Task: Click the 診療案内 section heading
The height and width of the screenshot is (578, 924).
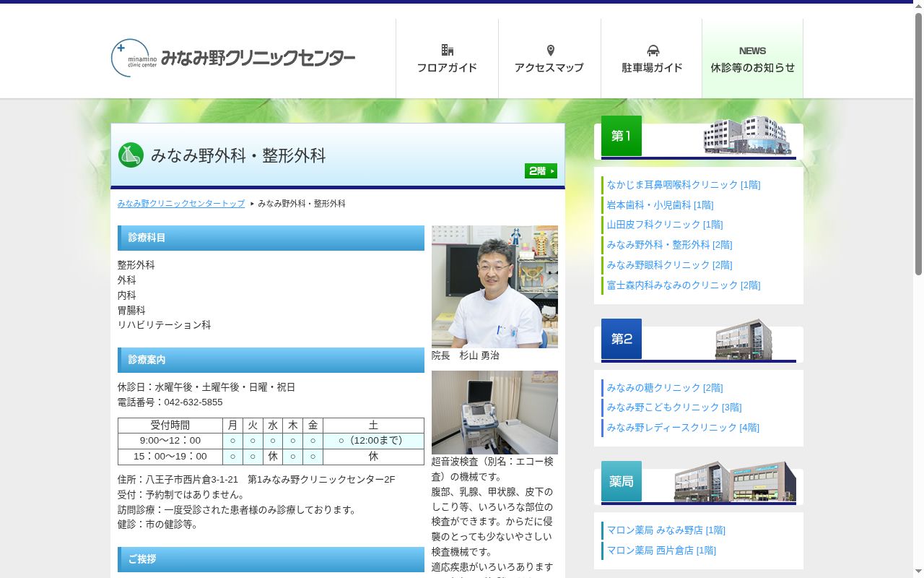Action: (271, 360)
